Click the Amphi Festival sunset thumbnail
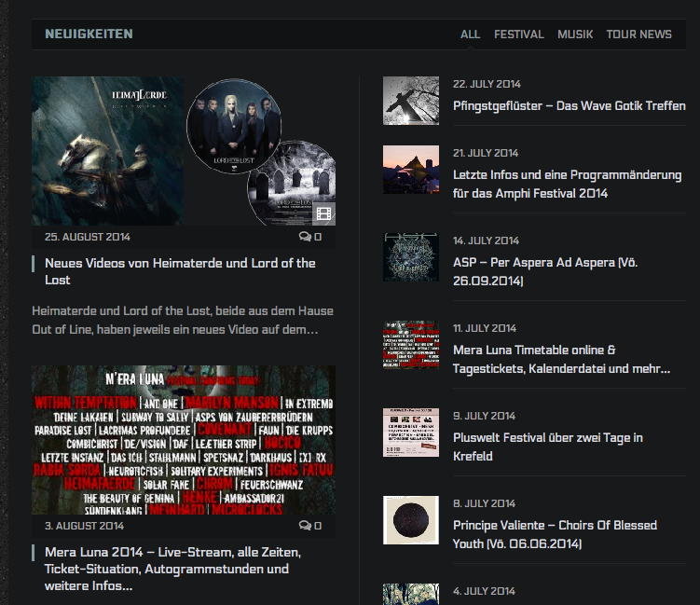The height and width of the screenshot is (605, 700). tap(411, 170)
